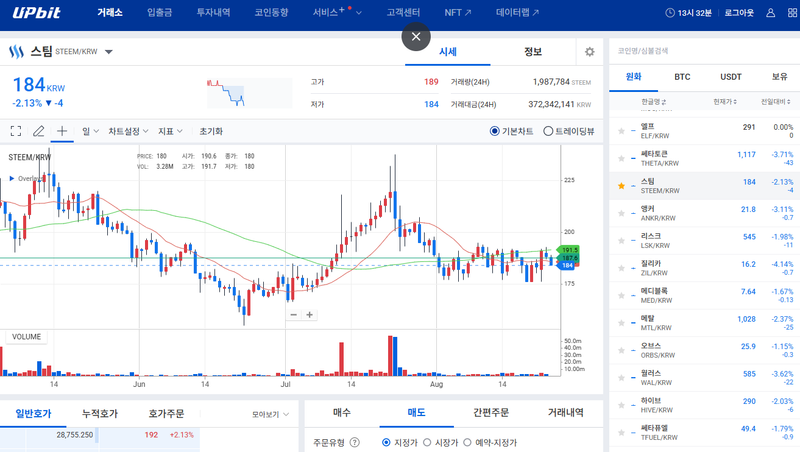Favorite the 메디블록 MED/KRW star

click(621, 295)
